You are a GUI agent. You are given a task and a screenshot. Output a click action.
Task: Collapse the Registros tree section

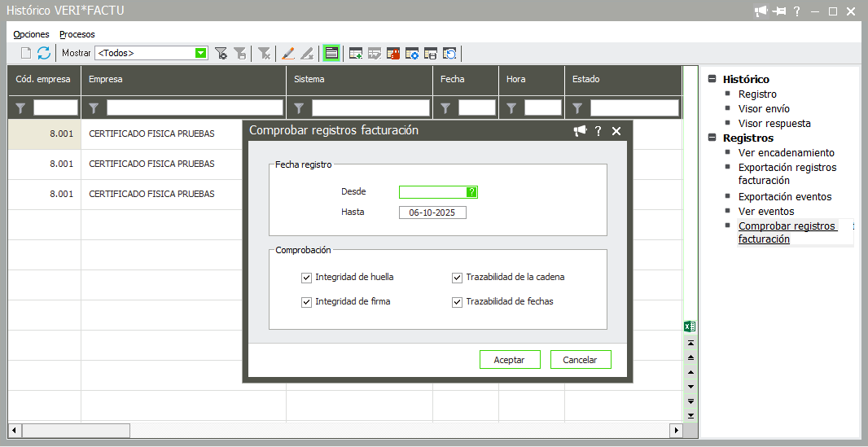pyautogui.click(x=712, y=138)
